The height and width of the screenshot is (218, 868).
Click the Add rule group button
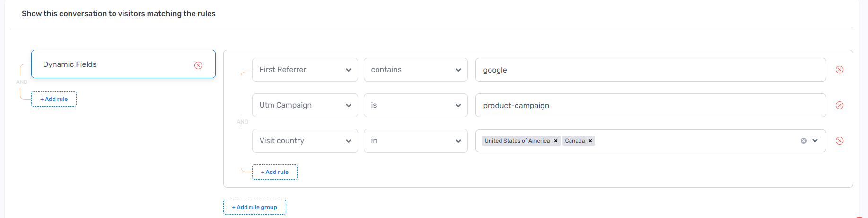254,207
